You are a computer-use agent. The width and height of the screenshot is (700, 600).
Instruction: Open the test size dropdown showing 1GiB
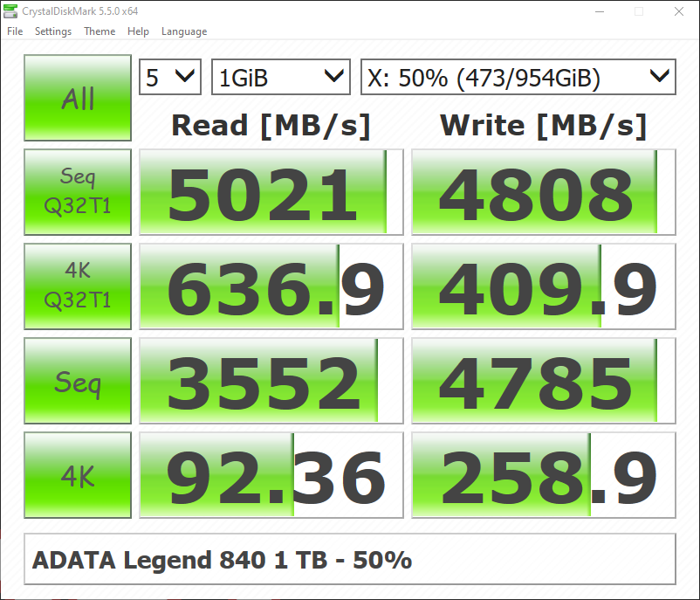[281, 77]
